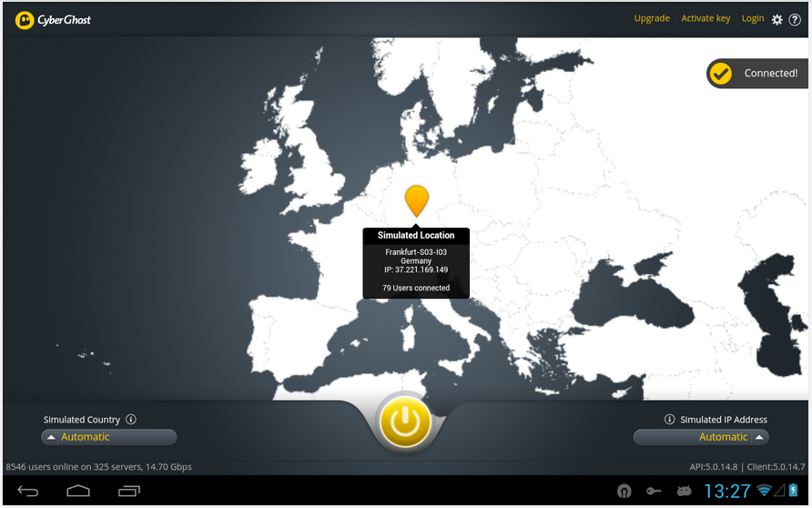Click Login in the header
The image size is (812, 508).
tap(753, 18)
